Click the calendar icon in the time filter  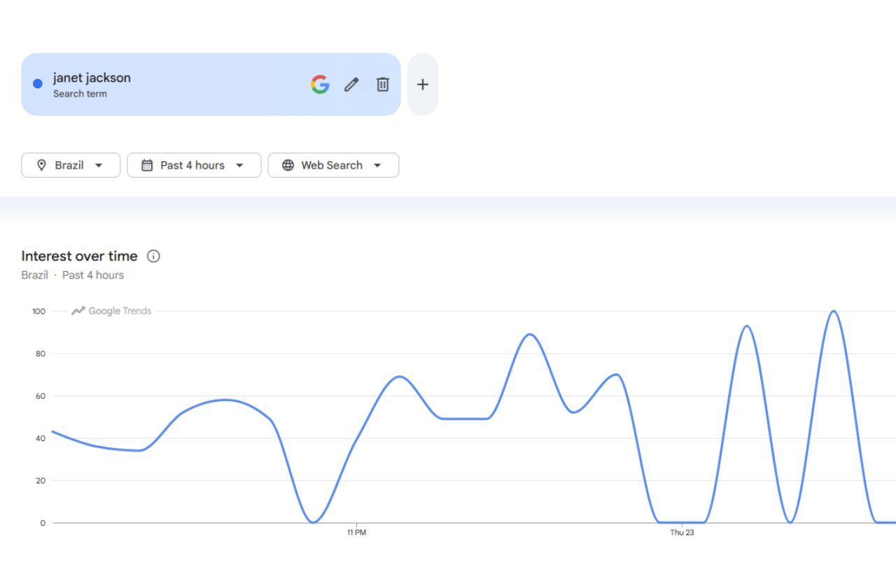click(147, 165)
